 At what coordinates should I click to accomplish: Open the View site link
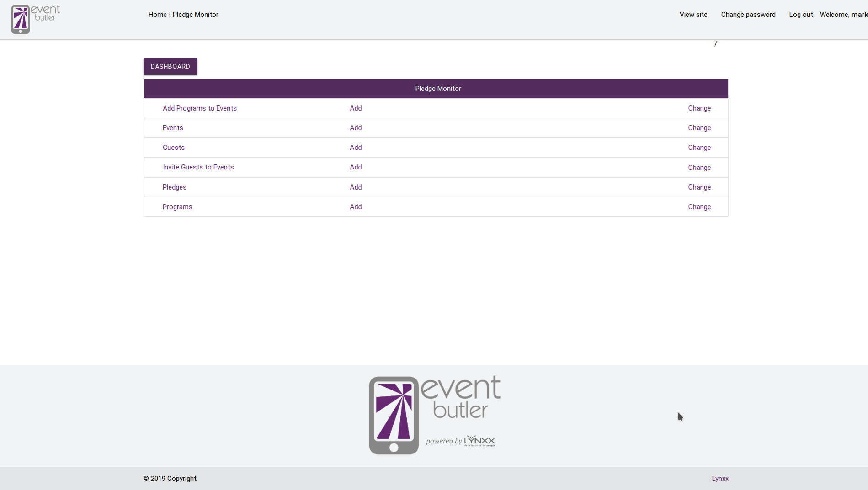(693, 14)
